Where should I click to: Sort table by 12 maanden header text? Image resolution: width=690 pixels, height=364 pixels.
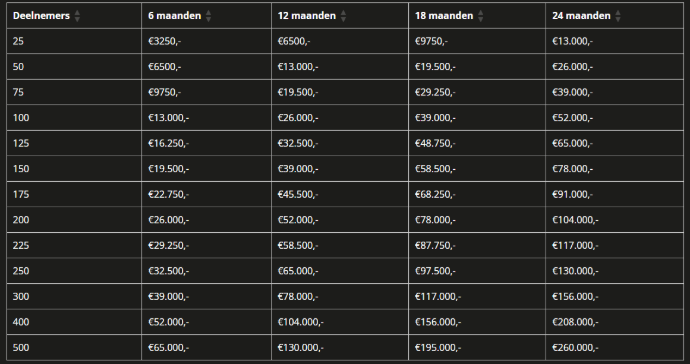click(x=307, y=16)
